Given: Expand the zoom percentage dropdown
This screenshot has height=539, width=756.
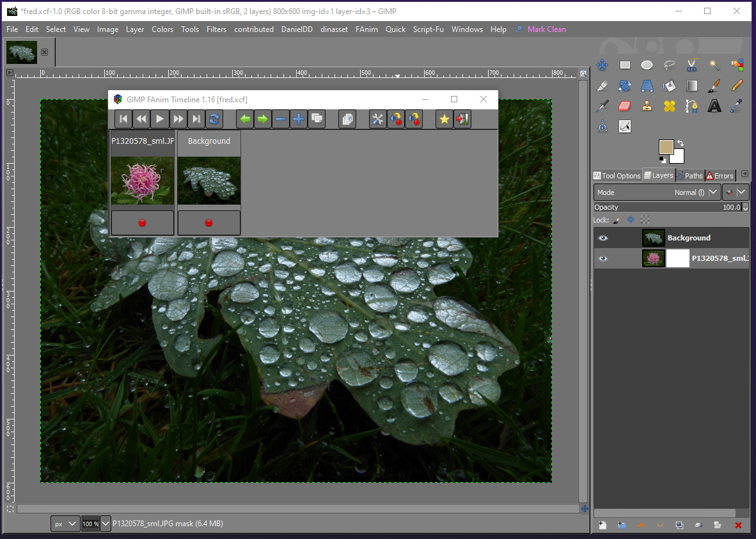Looking at the screenshot, I should coord(106,524).
